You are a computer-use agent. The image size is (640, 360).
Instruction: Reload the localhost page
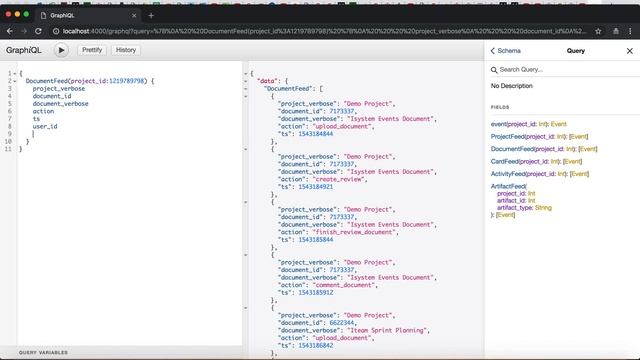38,31
